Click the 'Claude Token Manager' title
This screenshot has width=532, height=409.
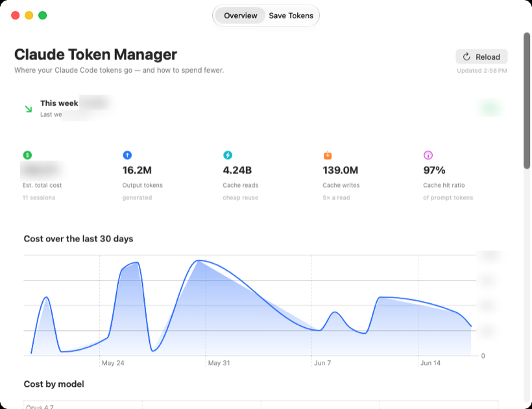(x=95, y=55)
